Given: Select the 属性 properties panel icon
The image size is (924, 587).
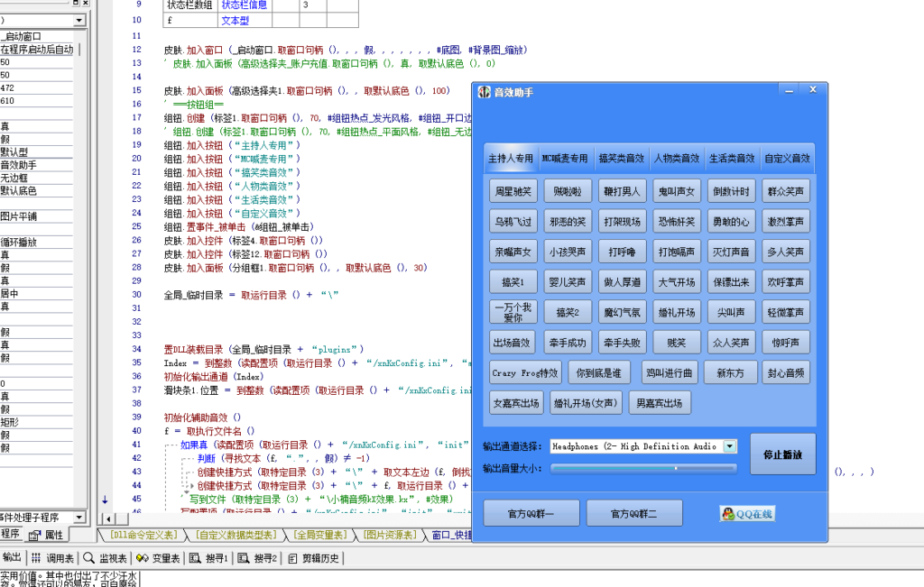Looking at the screenshot, I should click(34, 535).
